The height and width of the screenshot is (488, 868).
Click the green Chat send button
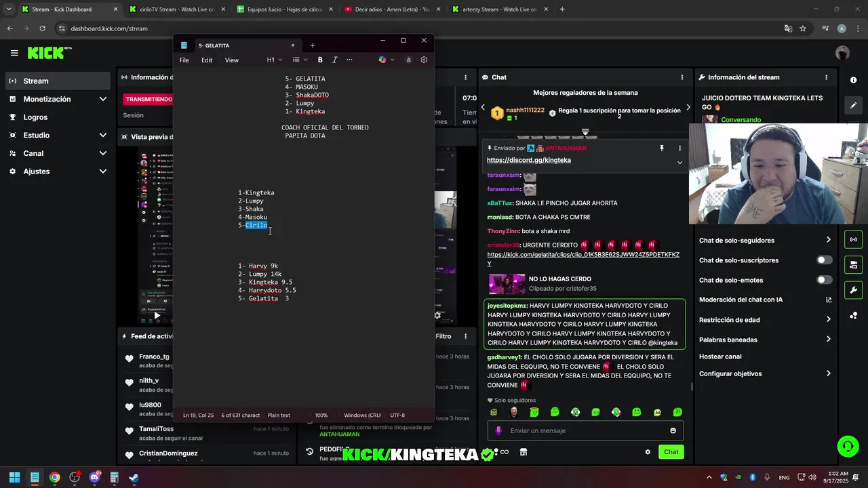(x=671, y=452)
